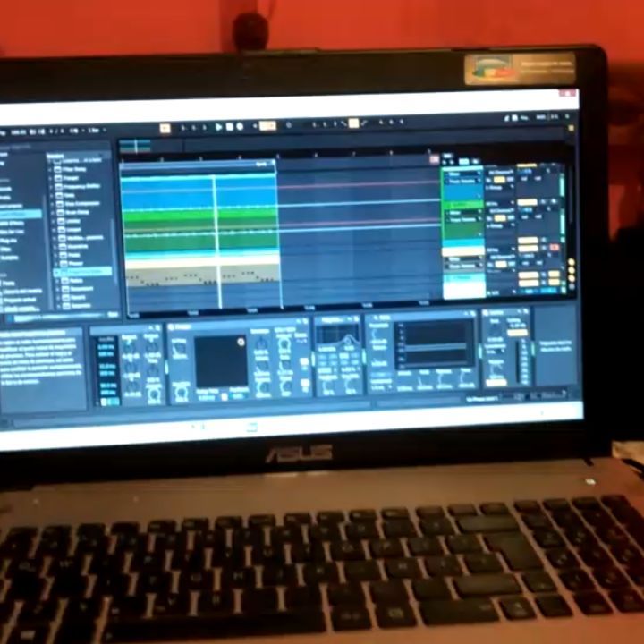Toggle the Phaser device activator in its title bar

tap(172, 327)
